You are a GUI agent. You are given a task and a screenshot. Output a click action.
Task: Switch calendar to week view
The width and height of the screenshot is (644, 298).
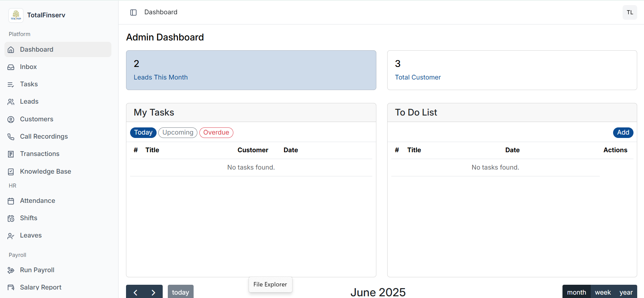pyautogui.click(x=603, y=292)
